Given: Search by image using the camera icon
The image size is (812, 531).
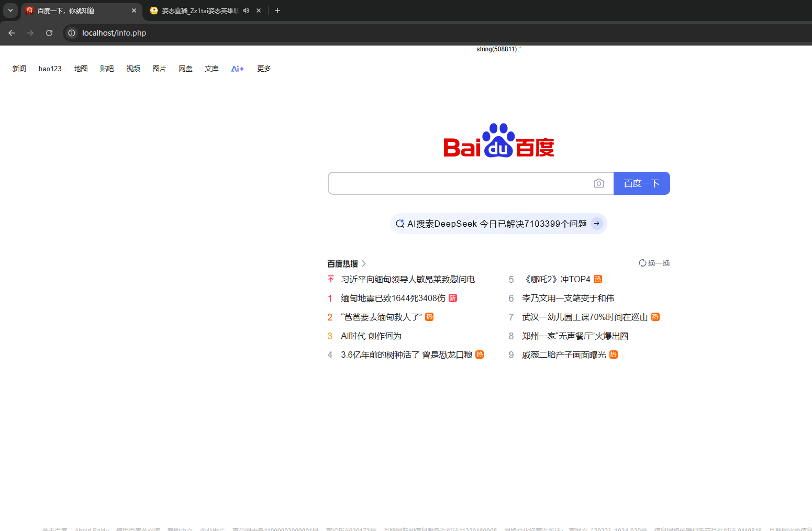Looking at the screenshot, I should [599, 183].
